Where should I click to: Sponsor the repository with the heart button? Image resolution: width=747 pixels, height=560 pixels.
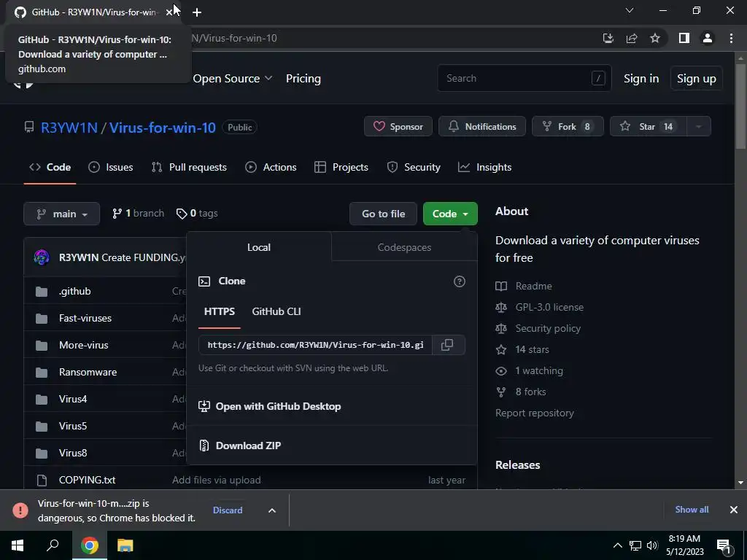tap(398, 126)
